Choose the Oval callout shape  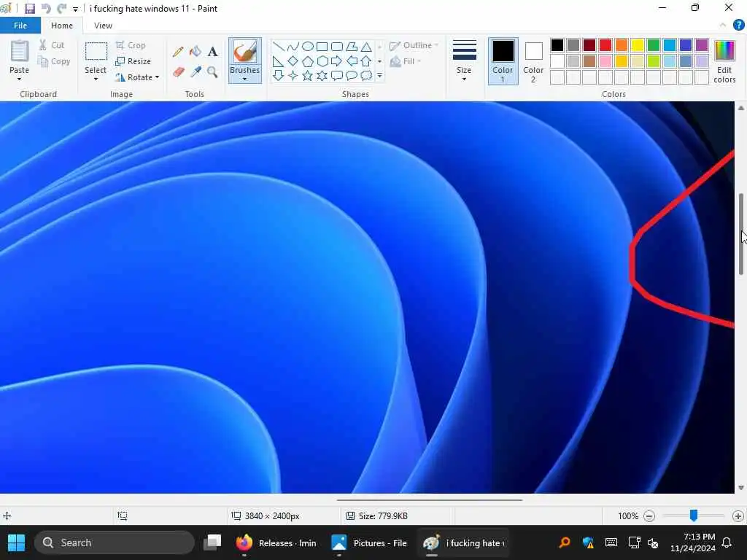pyautogui.click(x=352, y=76)
